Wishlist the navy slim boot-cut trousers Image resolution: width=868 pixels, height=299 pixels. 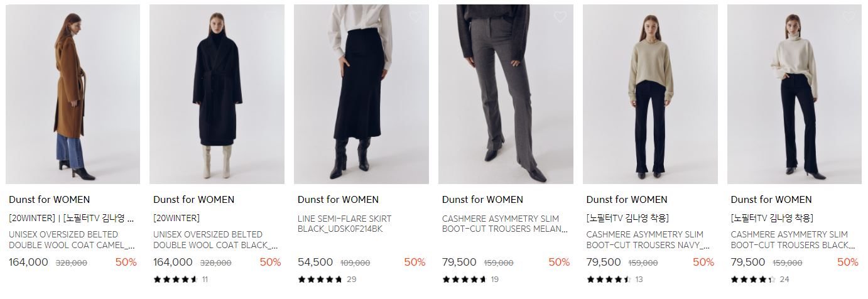[704, 17]
